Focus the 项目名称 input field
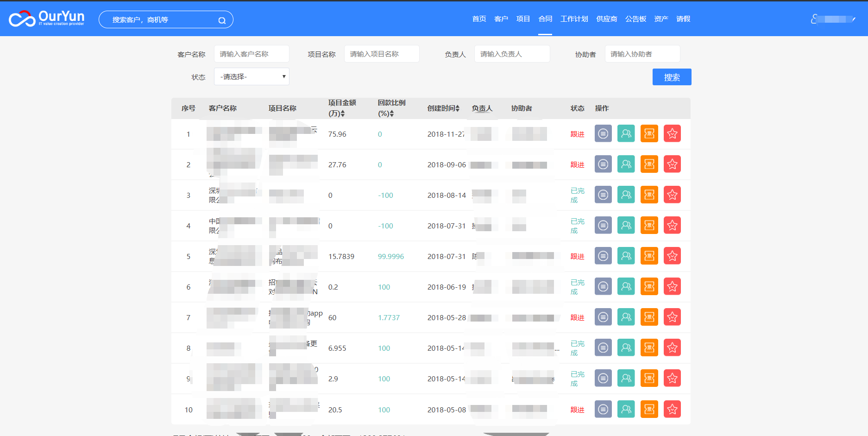This screenshot has width=868, height=436. (x=382, y=54)
